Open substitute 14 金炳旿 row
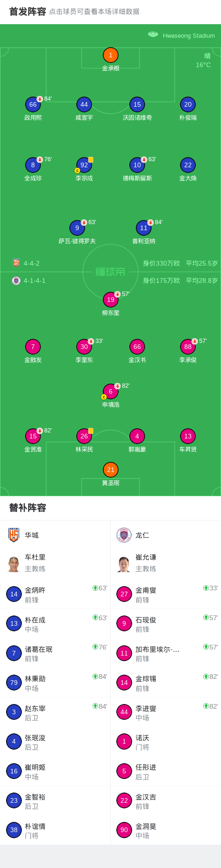The height and width of the screenshot is (868, 221). coord(55,594)
